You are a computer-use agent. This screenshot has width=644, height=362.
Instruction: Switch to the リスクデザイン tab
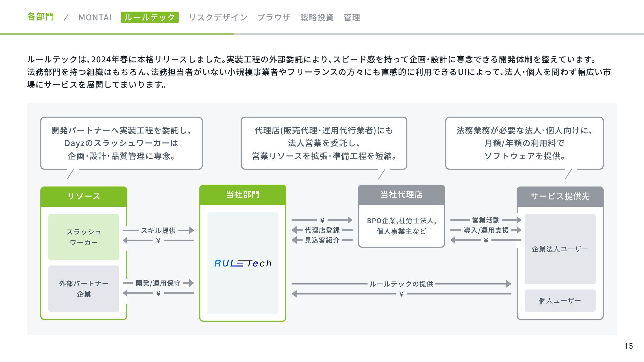pos(218,17)
